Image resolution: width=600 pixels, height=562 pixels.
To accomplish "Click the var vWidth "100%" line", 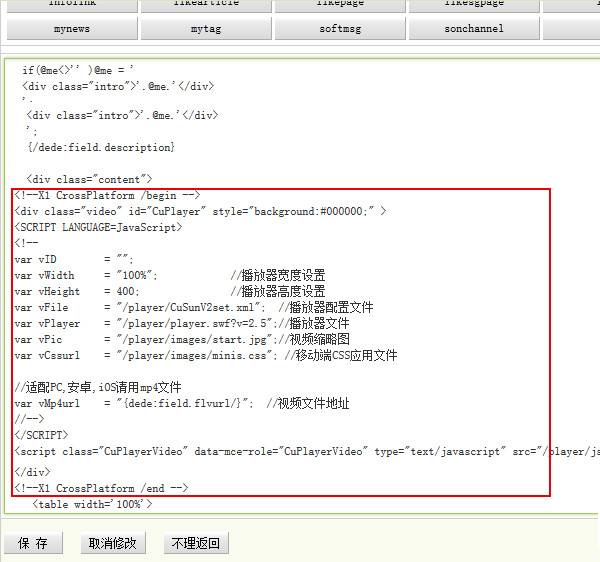I will pos(170,275).
